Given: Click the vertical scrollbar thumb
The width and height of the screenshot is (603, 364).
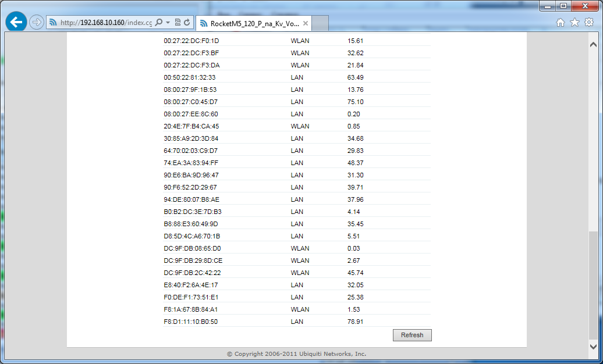Looking at the screenshot, I should (593, 285).
